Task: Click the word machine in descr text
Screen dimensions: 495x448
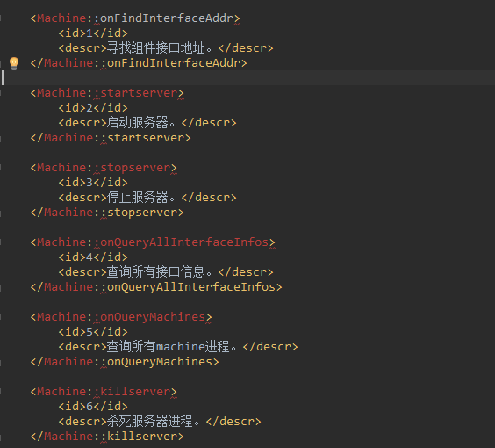Action: tap(181, 347)
